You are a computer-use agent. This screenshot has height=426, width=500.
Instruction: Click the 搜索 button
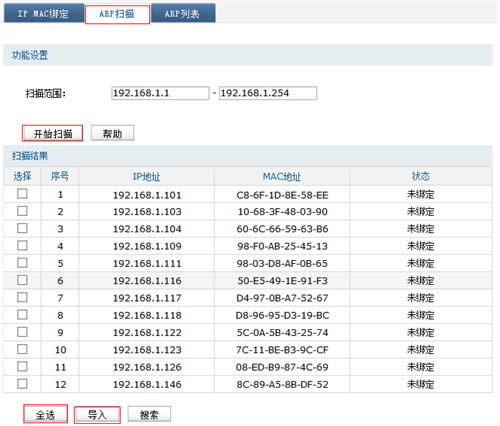coord(149,415)
